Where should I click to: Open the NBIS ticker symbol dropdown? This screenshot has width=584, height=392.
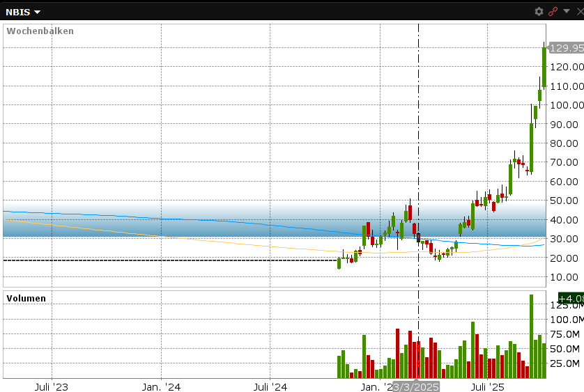[x=23, y=12]
